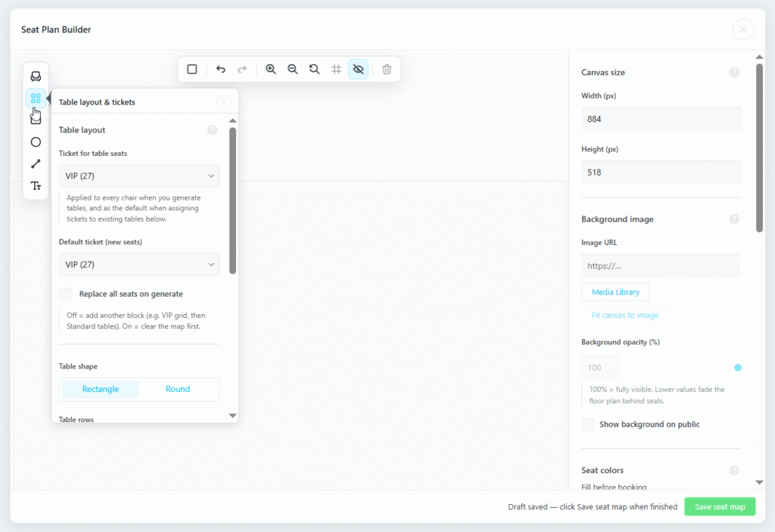Select the circle shape tool
The image size is (775, 532).
coord(36,142)
